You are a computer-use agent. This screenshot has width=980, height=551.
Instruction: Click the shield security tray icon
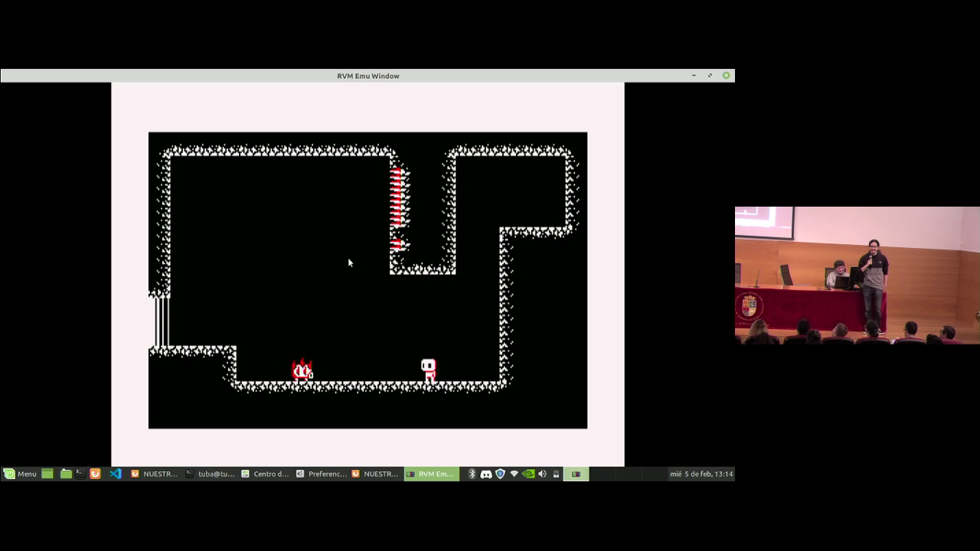[x=500, y=474]
